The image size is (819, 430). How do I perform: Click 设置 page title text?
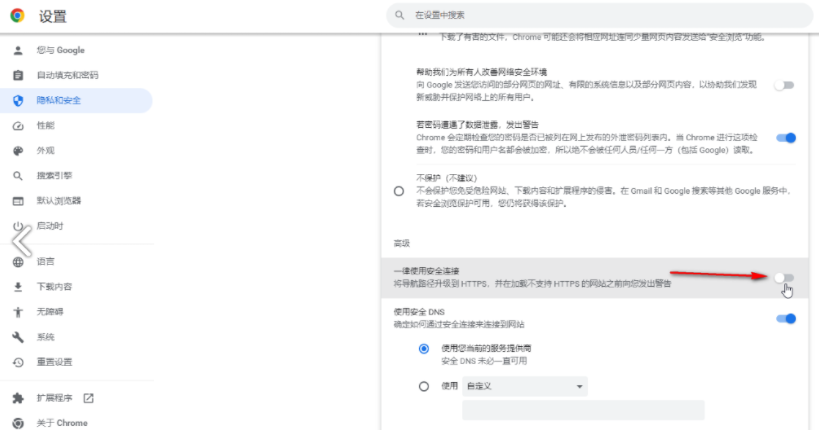[53, 16]
